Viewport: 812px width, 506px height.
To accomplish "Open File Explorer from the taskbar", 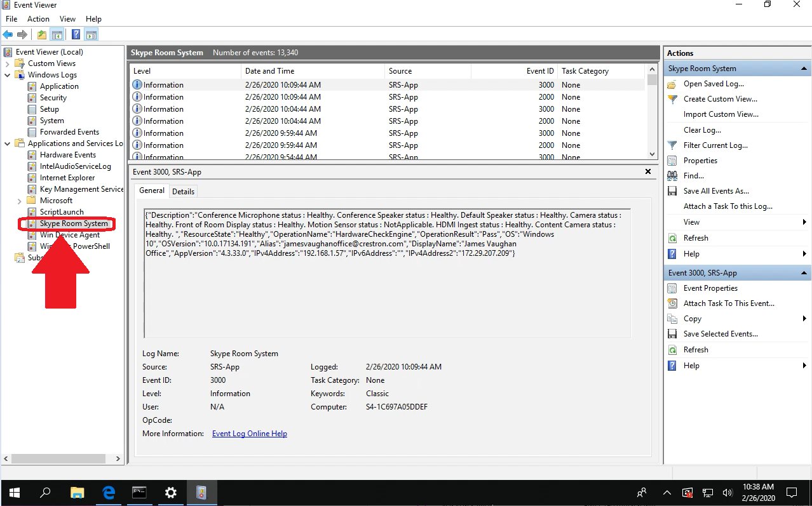I will click(77, 492).
